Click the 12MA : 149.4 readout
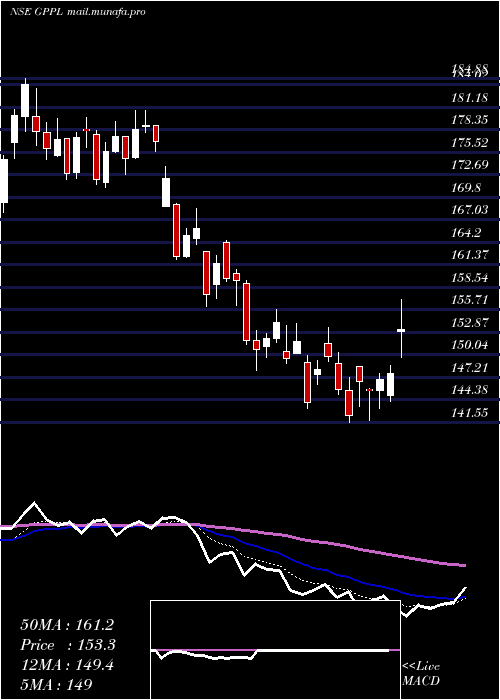500x700 pixels. [67, 666]
